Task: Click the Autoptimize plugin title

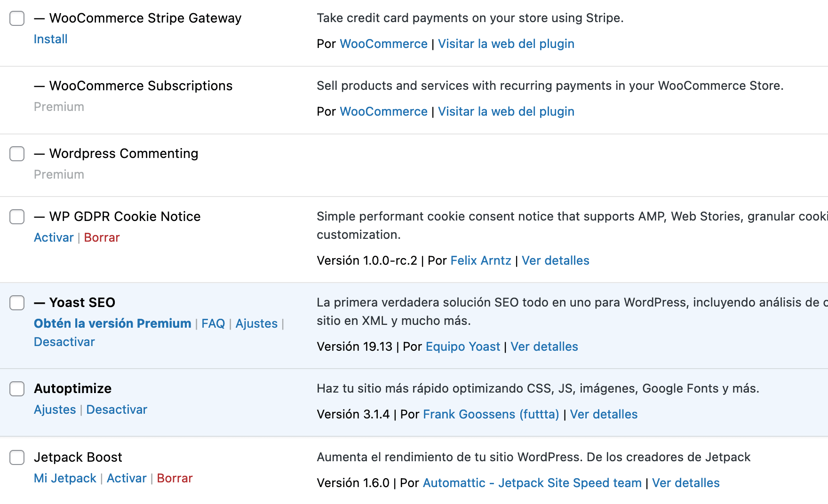Action: [x=73, y=388]
